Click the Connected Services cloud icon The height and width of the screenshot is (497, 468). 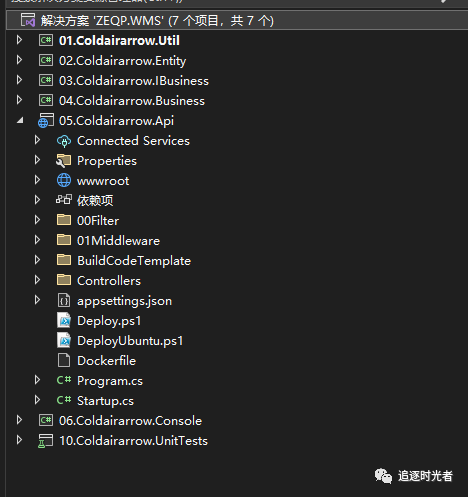point(64,141)
